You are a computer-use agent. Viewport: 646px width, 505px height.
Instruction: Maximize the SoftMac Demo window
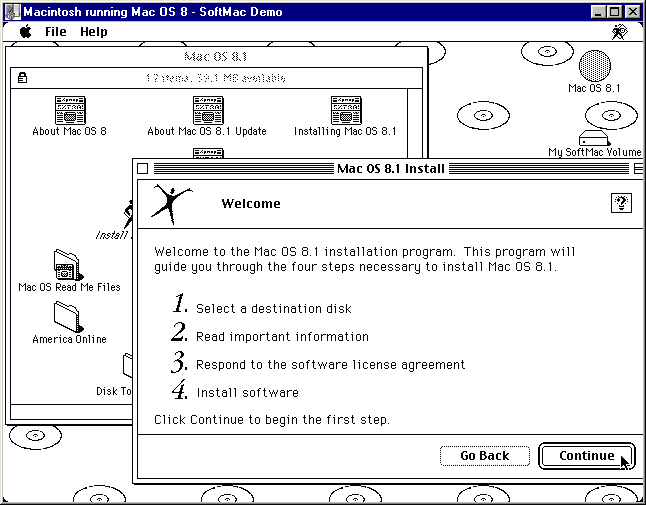click(x=614, y=12)
